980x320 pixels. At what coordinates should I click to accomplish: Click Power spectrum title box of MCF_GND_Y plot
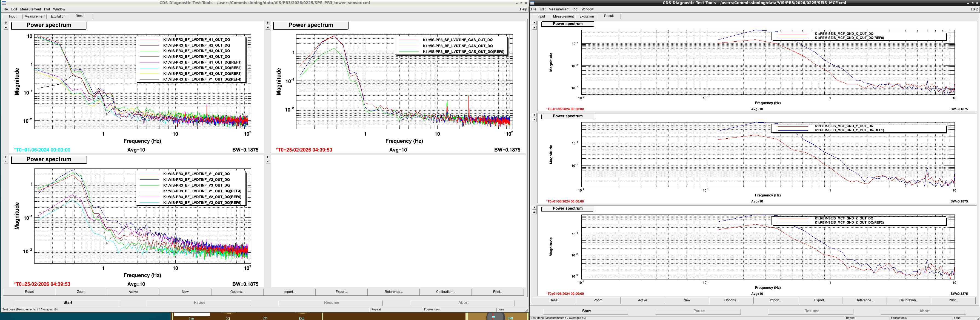tap(567, 116)
